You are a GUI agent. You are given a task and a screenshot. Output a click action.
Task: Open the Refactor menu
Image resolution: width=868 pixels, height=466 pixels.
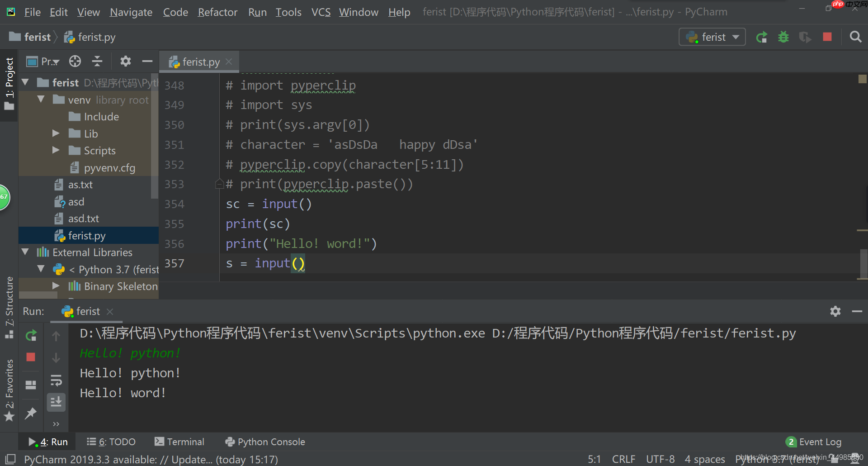click(217, 12)
